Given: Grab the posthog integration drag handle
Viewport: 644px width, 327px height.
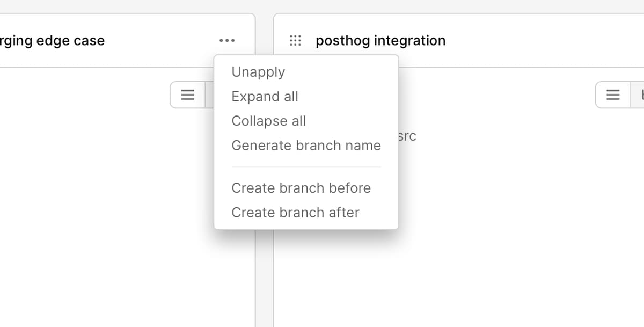Looking at the screenshot, I should pos(295,41).
